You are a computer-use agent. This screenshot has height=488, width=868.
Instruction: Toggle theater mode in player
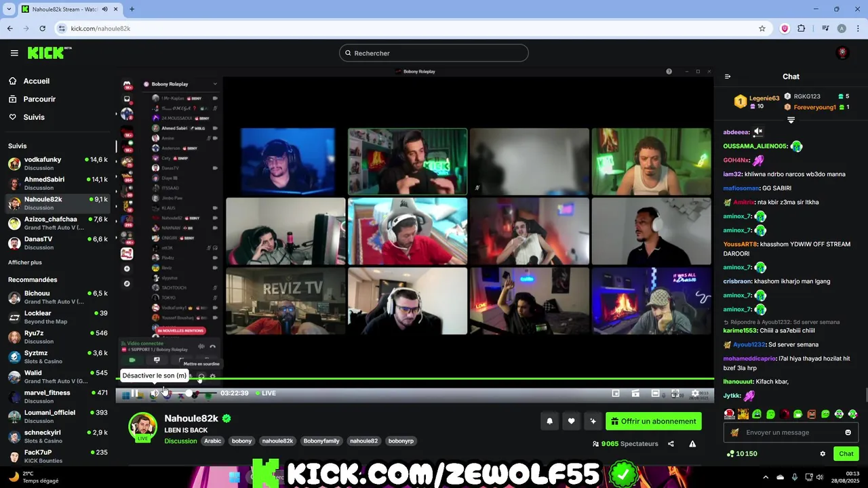click(656, 393)
